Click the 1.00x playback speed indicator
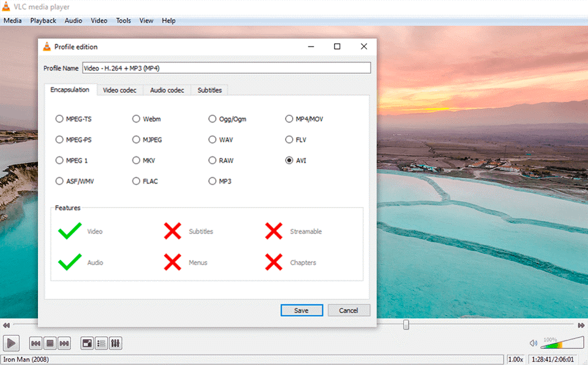The image size is (588, 365). [516, 359]
